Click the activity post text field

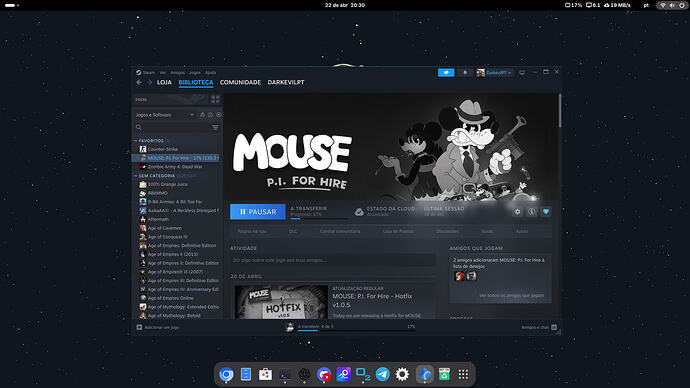tap(333, 260)
